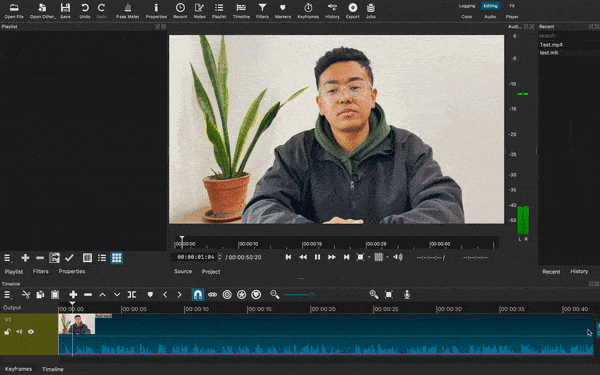The width and height of the screenshot is (600, 375).
Task: Open Test.mp4 from the Recent list
Action: (x=551, y=45)
